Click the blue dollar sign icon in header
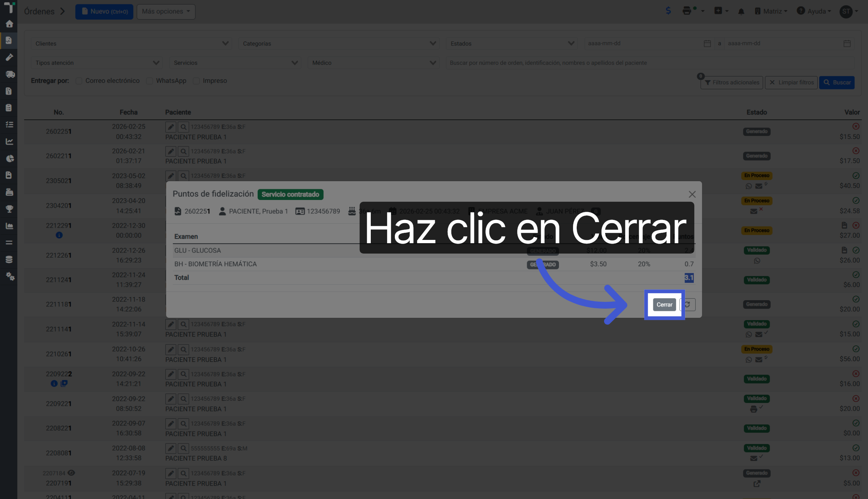 [668, 11]
